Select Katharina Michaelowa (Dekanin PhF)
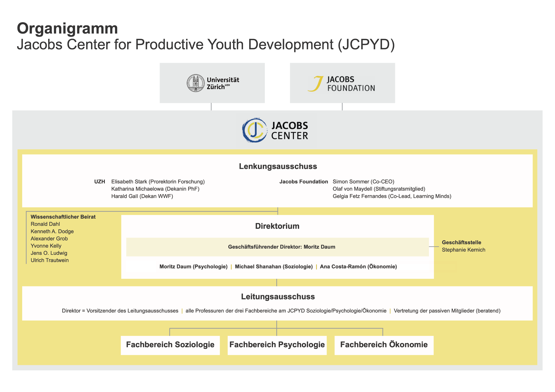The width and height of the screenshot is (555, 392). point(155,189)
